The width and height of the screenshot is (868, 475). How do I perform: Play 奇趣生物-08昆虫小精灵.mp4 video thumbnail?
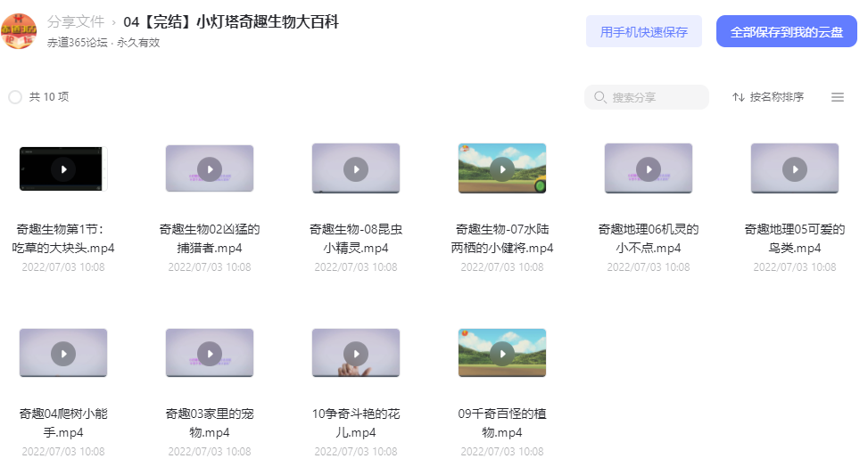356,168
